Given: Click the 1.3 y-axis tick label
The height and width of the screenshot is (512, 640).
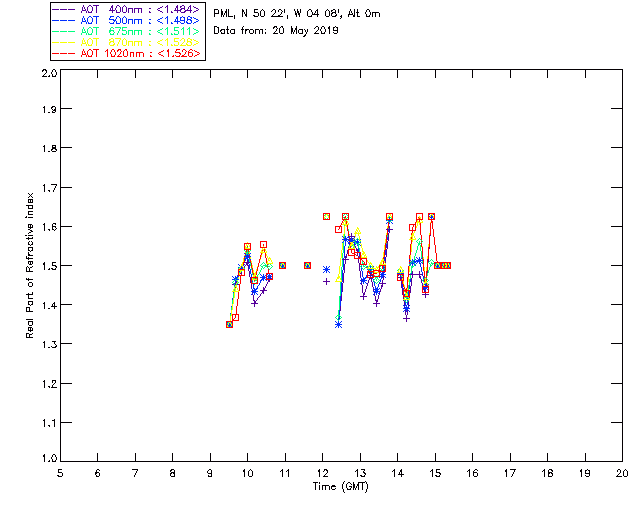Looking at the screenshot, I should (49, 344).
